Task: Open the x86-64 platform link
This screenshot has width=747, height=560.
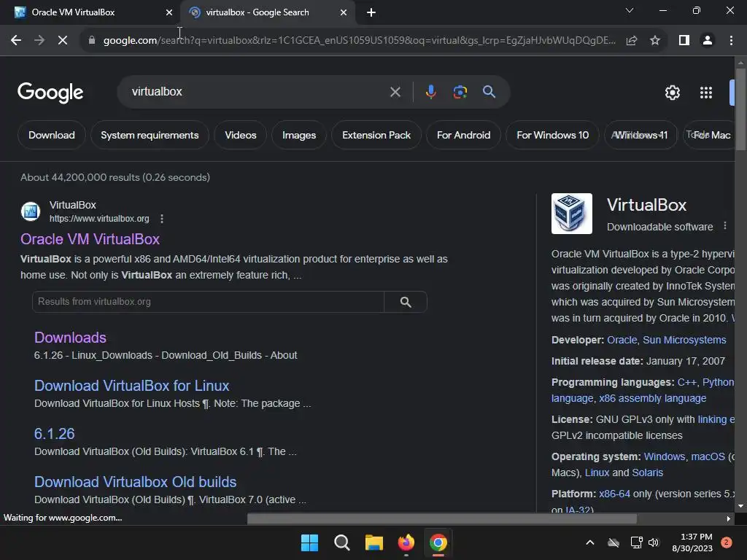Action: coord(614,494)
